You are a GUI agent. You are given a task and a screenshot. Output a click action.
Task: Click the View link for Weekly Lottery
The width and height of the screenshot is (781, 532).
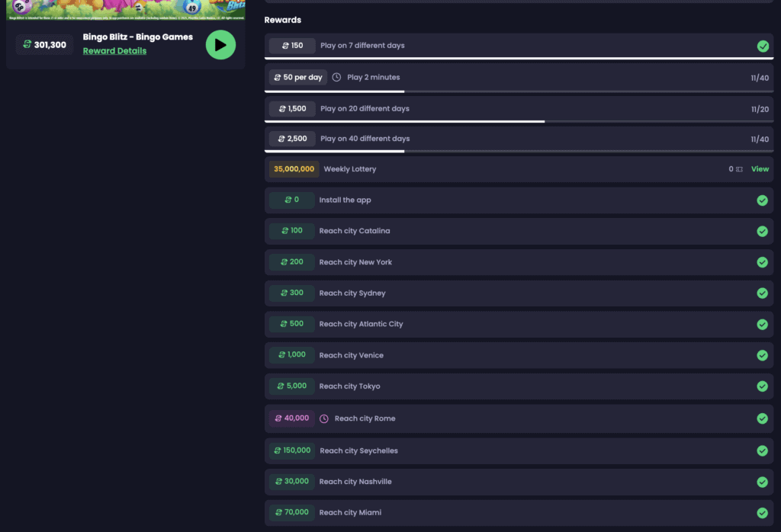pos(760,168)
